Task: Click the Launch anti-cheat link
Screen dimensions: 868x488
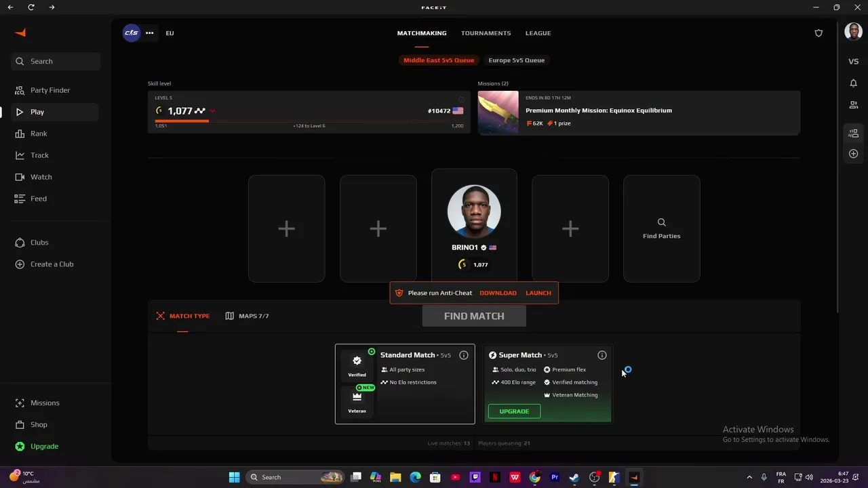Action: pos(538,293)
